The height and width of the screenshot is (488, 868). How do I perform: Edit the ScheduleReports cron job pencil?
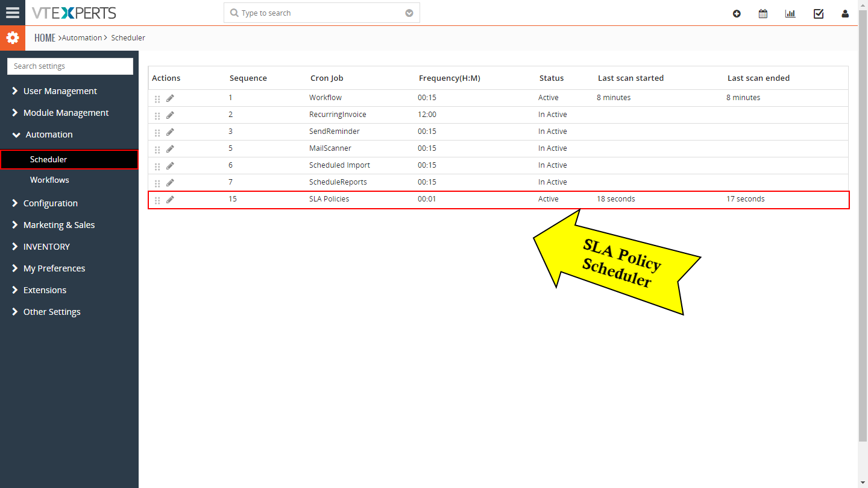pyautogui.click(x=170, y=183)
